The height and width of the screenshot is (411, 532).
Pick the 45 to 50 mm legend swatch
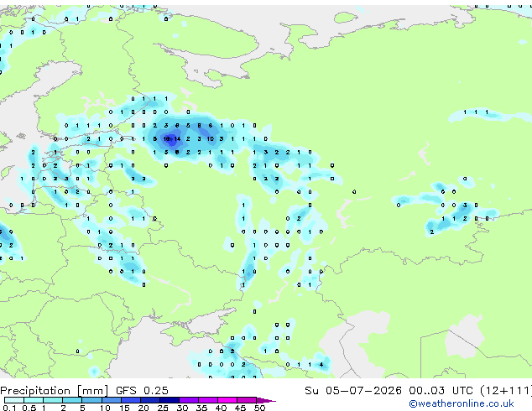(x=247, y=400)
